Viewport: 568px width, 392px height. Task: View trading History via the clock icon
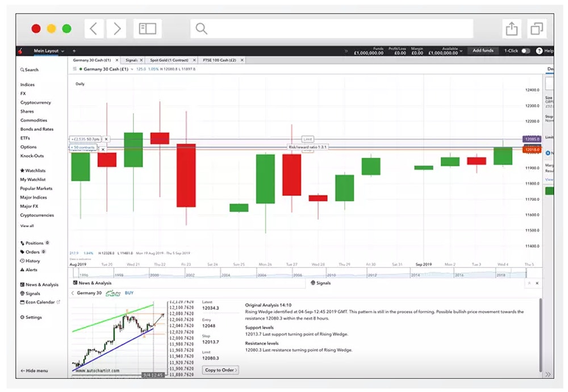coord(23,261)
